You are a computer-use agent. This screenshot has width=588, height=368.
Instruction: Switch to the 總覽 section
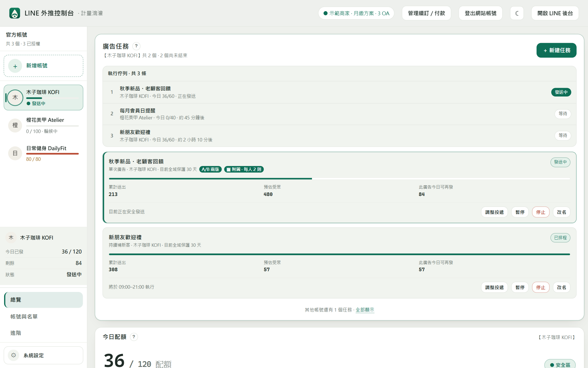(44, 300)
